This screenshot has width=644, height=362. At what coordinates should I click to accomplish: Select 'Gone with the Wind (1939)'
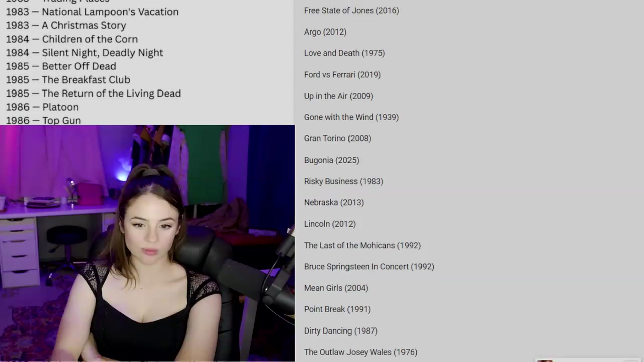(351, 117)
